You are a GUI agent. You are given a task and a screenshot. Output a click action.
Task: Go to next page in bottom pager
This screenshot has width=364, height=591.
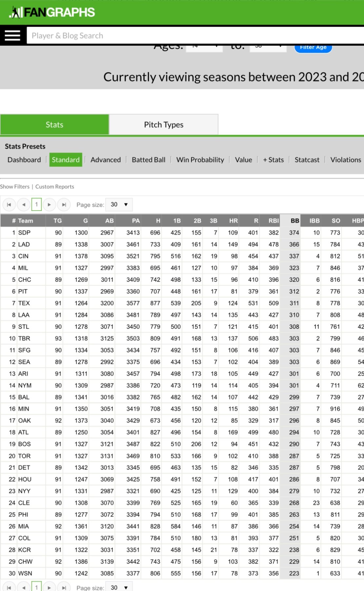pos(49,587)
